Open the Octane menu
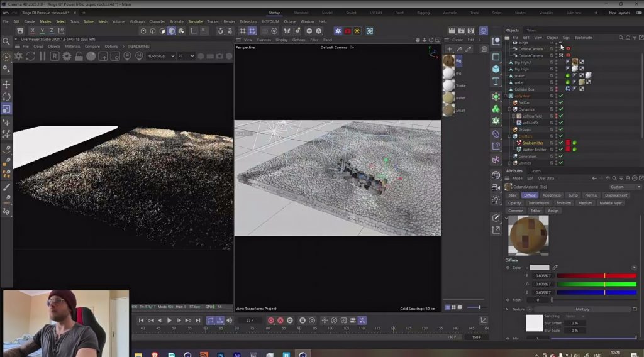Screen dimensions: 644x357 point(289,21)
